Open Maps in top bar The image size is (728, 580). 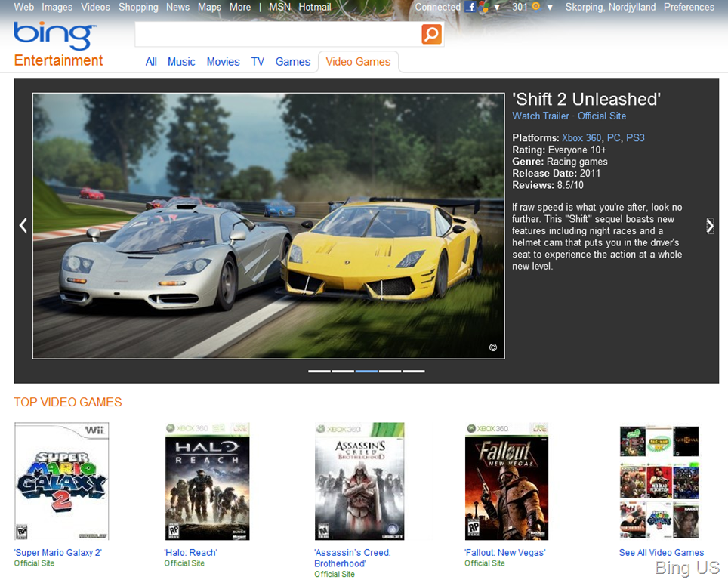pyautogui.click(x=209, y=7)
